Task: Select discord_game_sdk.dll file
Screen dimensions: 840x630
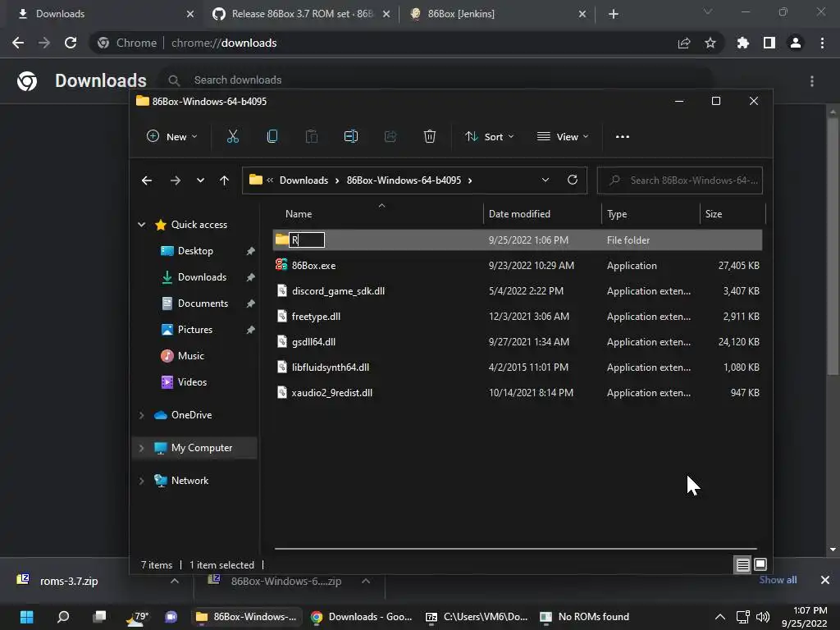Action: [338, 291]
